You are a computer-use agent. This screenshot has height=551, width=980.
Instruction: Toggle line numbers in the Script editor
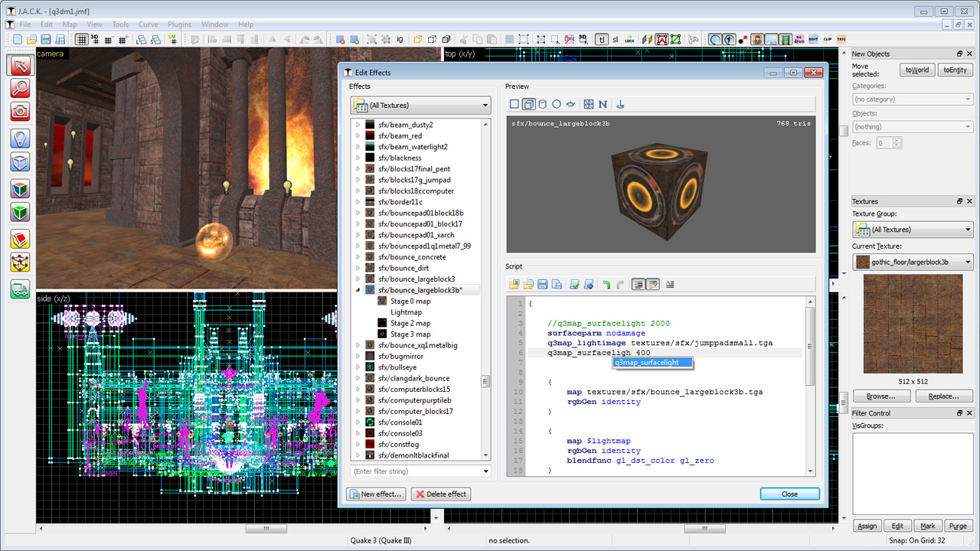639,284
